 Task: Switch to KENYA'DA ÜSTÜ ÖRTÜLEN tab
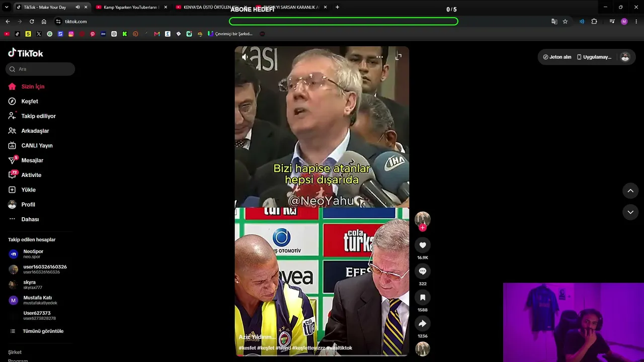pyautogui.click(x=211, y=7)
